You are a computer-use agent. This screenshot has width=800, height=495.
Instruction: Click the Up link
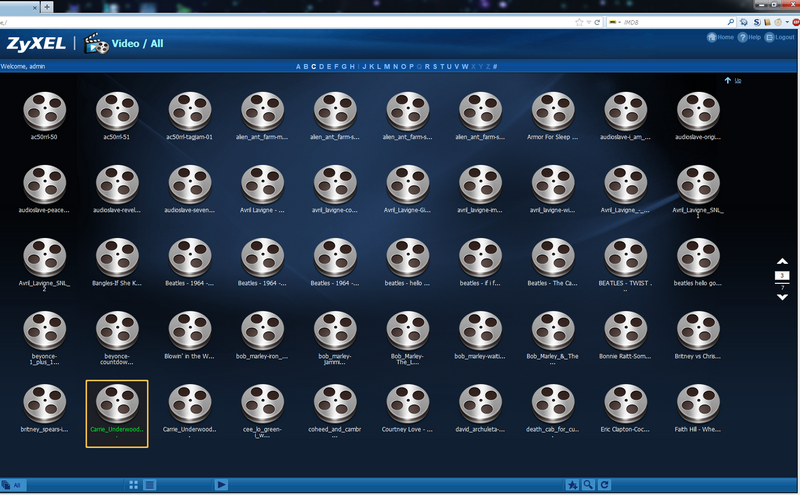tap(738, 81)
